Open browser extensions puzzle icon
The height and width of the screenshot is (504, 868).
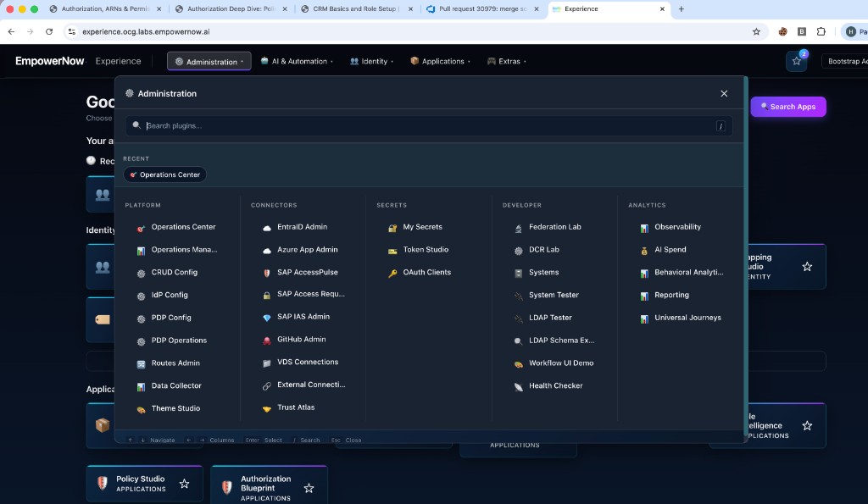821,31
